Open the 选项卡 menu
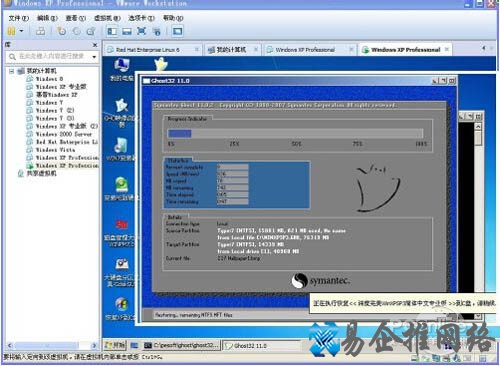The image size is (500, 366). (x=141, y=18)
